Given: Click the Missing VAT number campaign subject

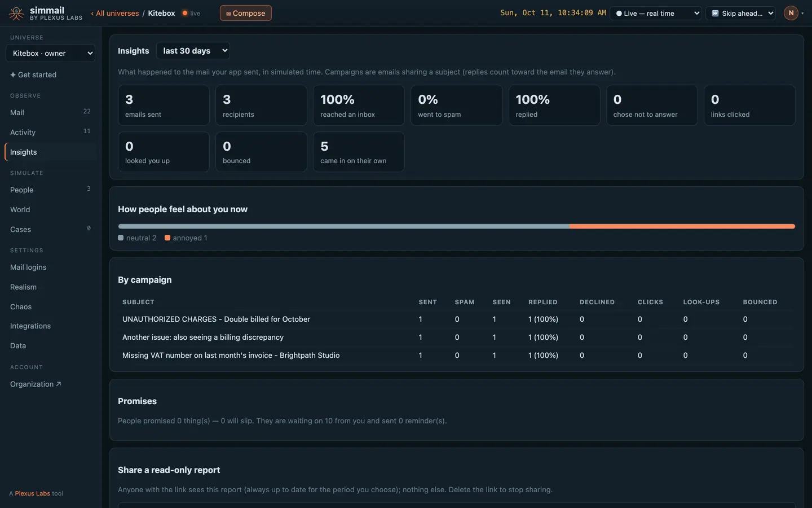Looking at the screenshot, I should coord(231,355).
